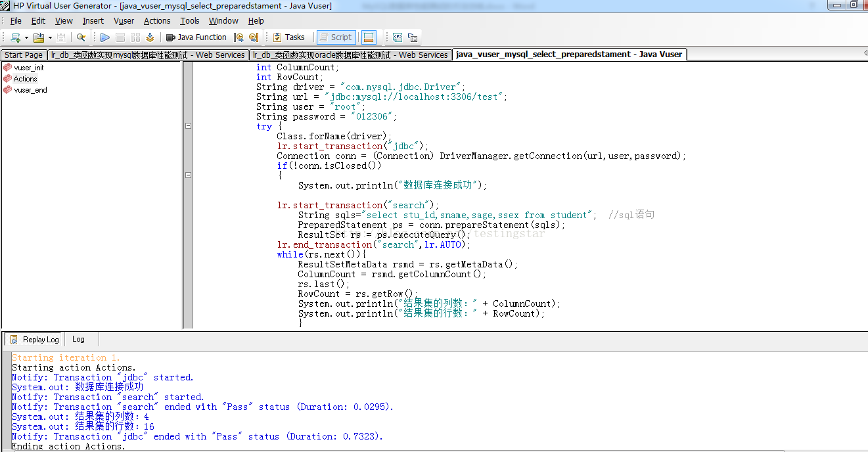Viewport: 868px width, 452px height.
Task: Open the Tools menu
Action: click(190, 21)
